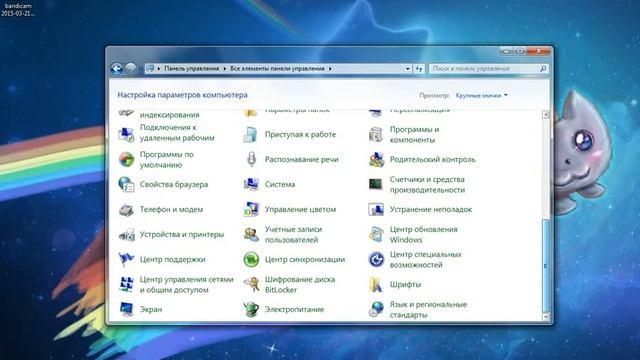Open Devices and Printers (Устройства и принтеры) icon
This screenshot has width=640, height=360.
tap(126, 235)
